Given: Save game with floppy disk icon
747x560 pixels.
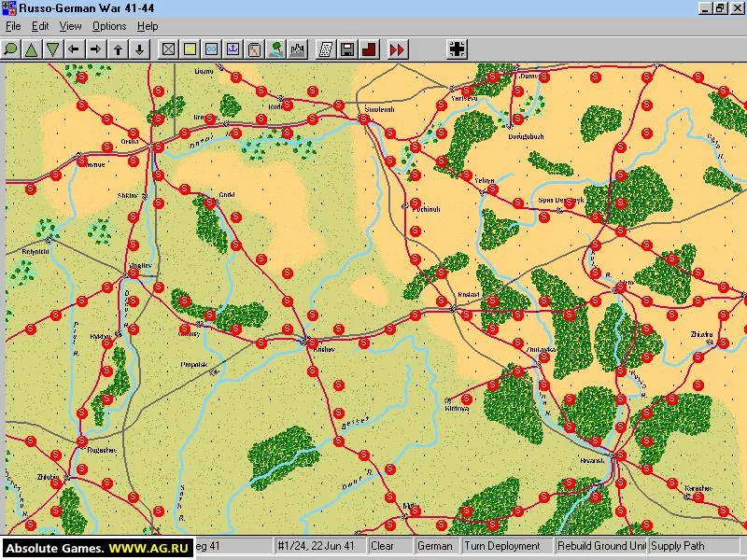Looking at the screenshot, I should 347,49.
